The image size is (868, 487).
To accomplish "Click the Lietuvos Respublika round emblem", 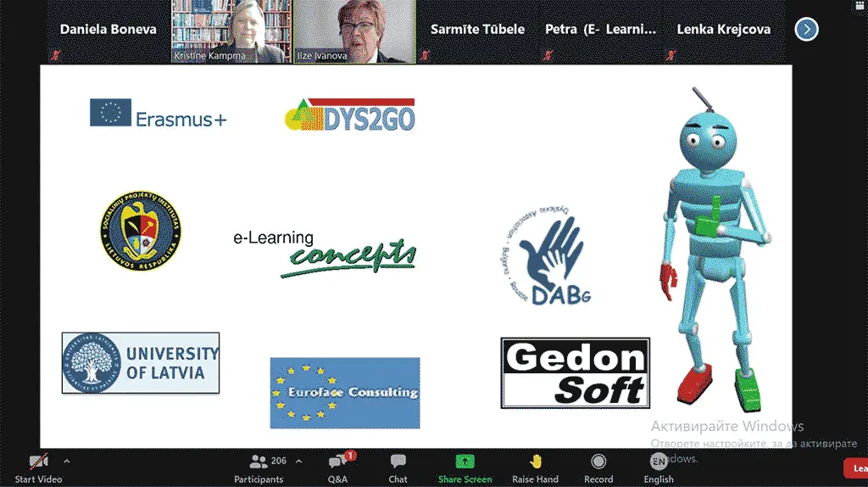I will click(141, 231).
